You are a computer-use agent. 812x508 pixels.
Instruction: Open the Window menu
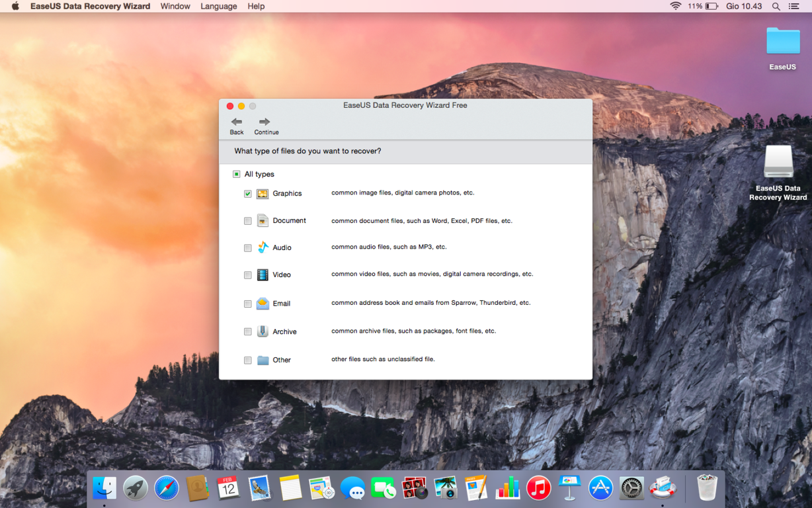tap(175, 6)
